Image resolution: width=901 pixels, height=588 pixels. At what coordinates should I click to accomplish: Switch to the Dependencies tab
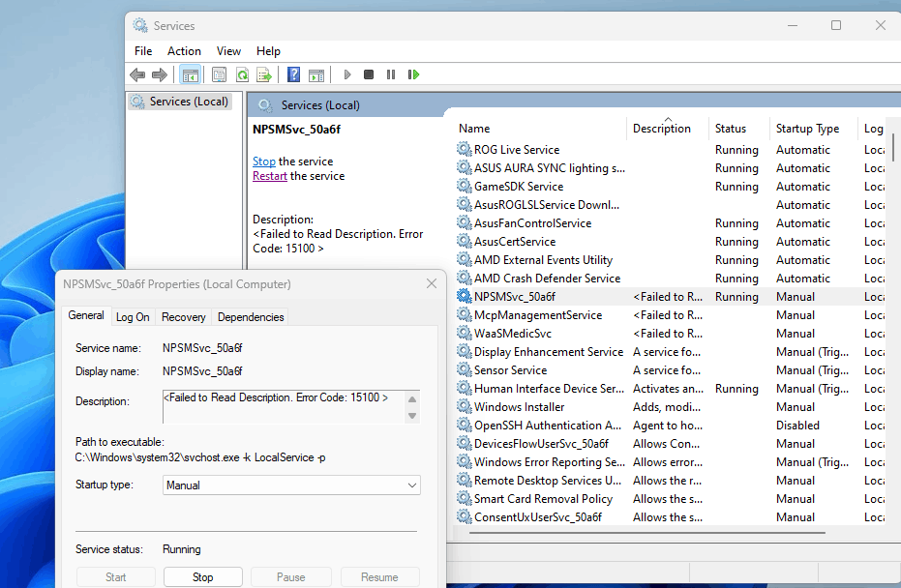pos(251,317)
